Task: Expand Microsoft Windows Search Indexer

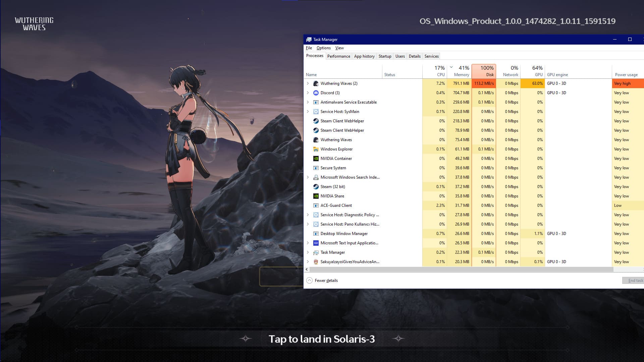Action: pyautogui.click(x=308, y=177)
